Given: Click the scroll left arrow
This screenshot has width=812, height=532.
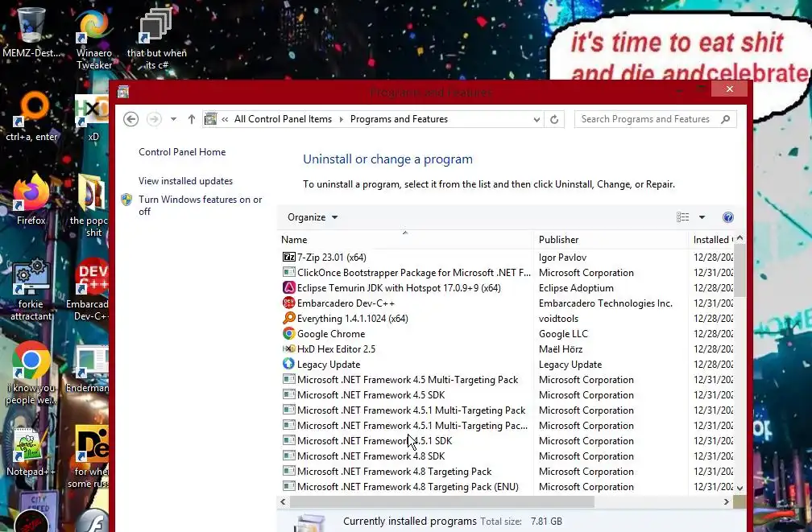Looking at the screenshot, I should 283,501.
